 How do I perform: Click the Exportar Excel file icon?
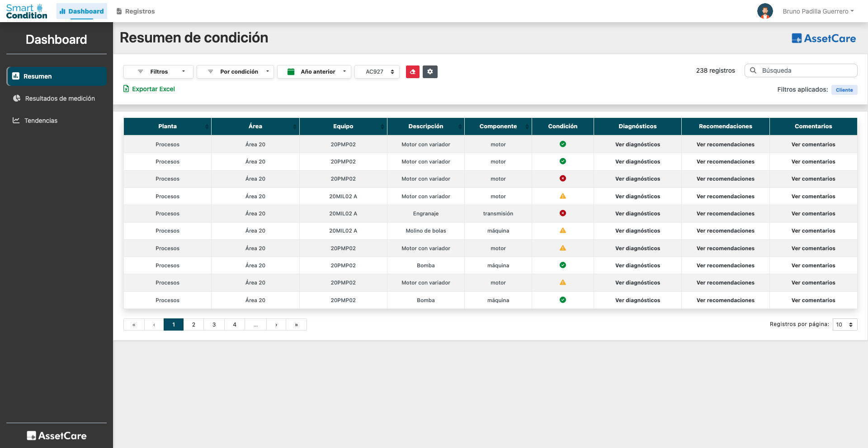[127, 89]
